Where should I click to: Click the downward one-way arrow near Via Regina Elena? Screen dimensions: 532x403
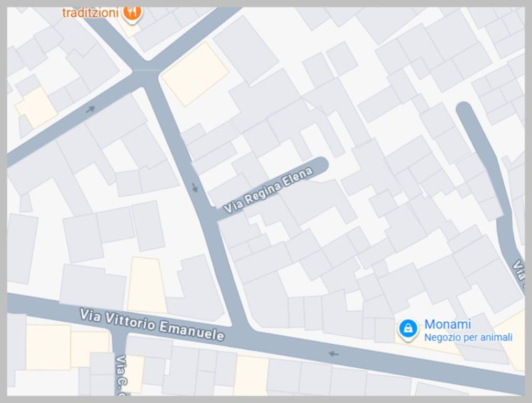(x=195, y=187)
